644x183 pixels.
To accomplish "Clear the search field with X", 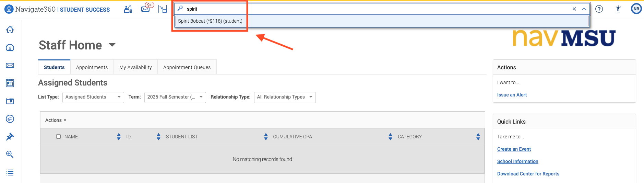I will coord(574,9).
